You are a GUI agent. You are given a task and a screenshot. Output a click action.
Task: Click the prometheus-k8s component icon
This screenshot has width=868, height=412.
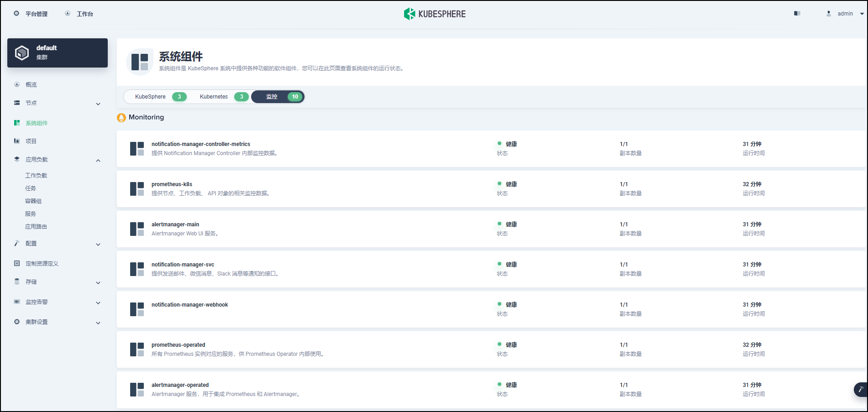137,189
